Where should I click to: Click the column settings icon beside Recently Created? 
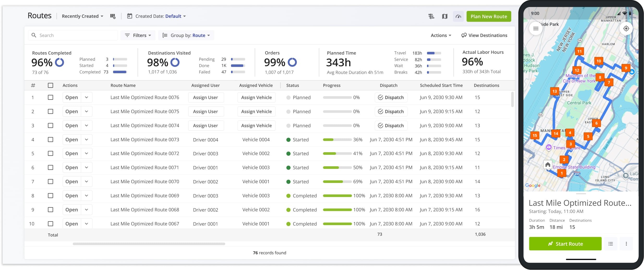[113, 16]
